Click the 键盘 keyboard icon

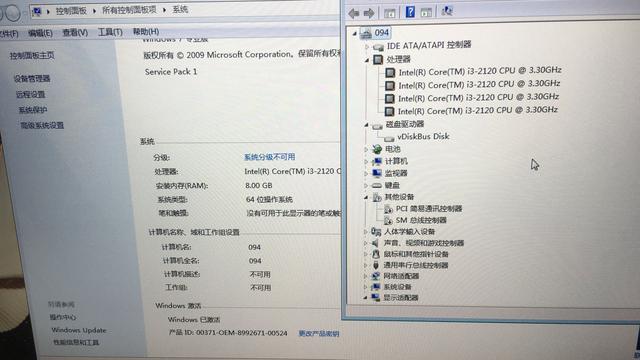[376, 185]
